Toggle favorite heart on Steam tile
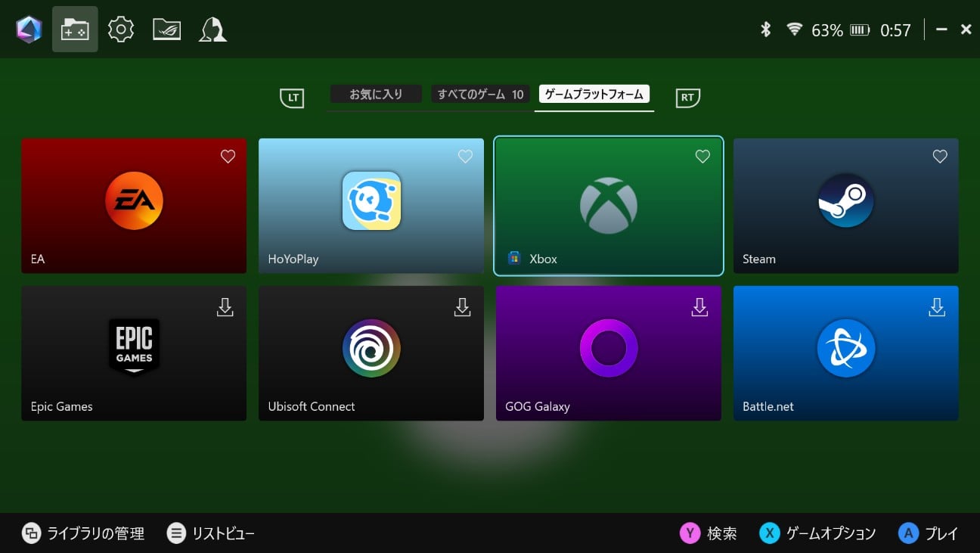The height and width of the screenshot is (553, 980). pos(940,157)
